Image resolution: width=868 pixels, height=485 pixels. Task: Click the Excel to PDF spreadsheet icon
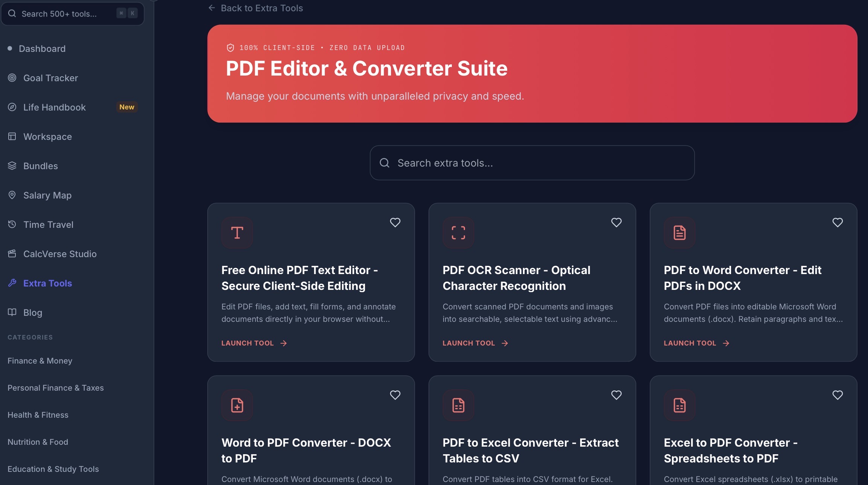[x=680, y=405]
